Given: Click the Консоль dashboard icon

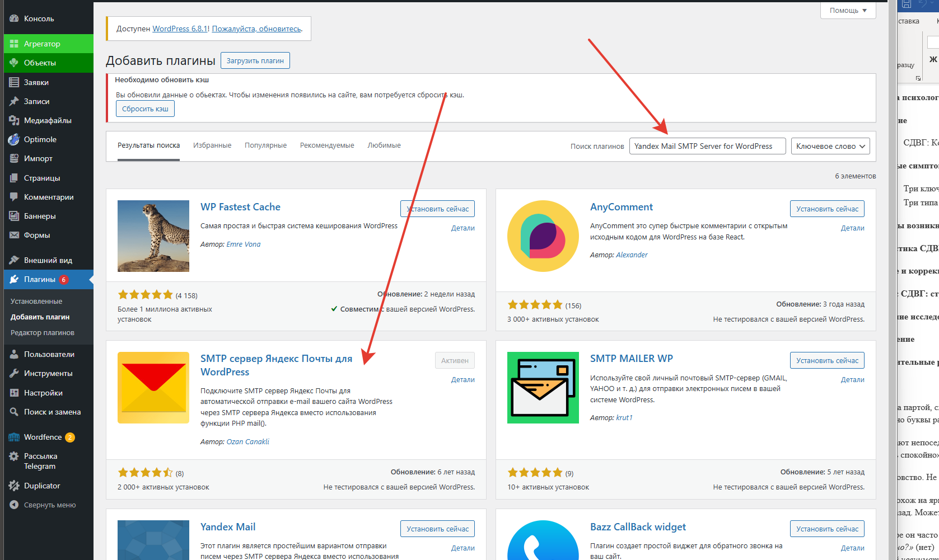Looking at the screenshot, I should [14, 18].
